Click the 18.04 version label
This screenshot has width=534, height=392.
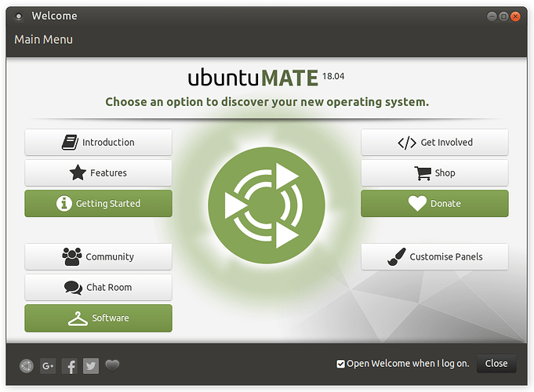(333, 76)
